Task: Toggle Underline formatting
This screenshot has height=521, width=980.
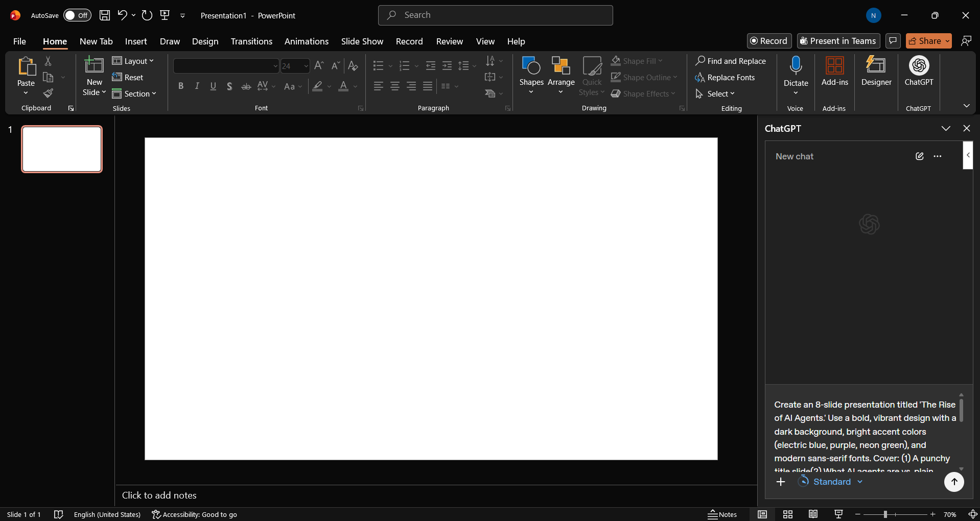Action: pyautogui.click(x=213, y=86)
